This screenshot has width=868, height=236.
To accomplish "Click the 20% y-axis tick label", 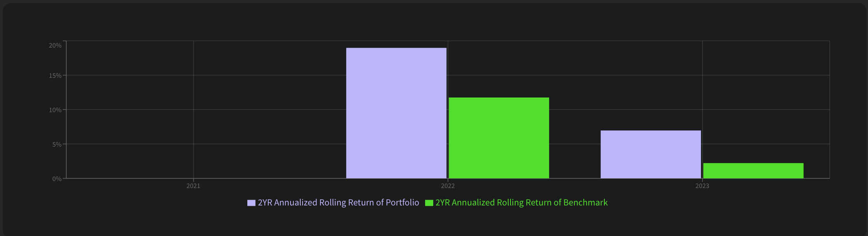I will (55, 46).
